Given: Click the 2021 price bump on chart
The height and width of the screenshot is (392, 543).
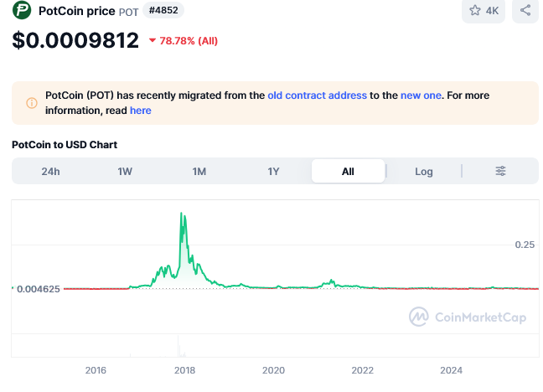Looking at the screenshot, I should [x=332, y=281].
